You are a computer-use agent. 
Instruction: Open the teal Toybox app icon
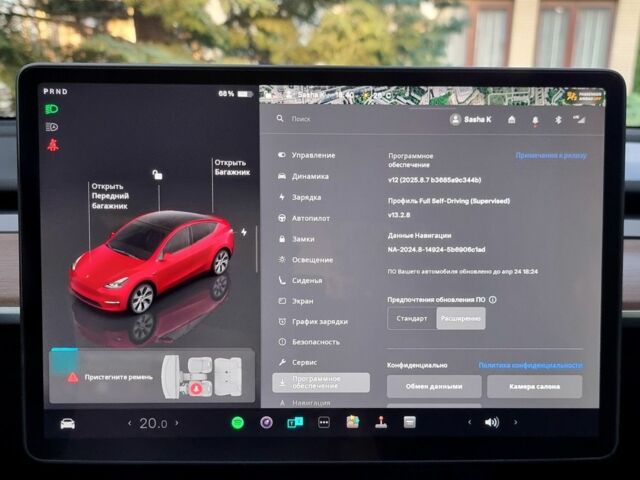point(295,422)
